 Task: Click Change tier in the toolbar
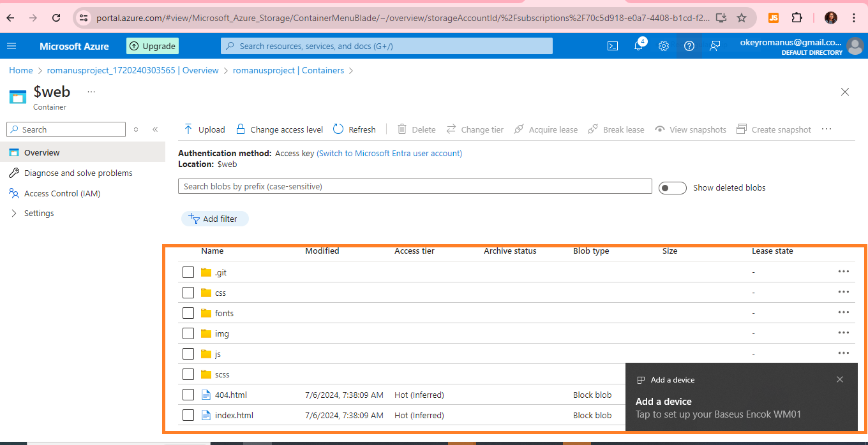pyautogui.click(x=475, y=129)
